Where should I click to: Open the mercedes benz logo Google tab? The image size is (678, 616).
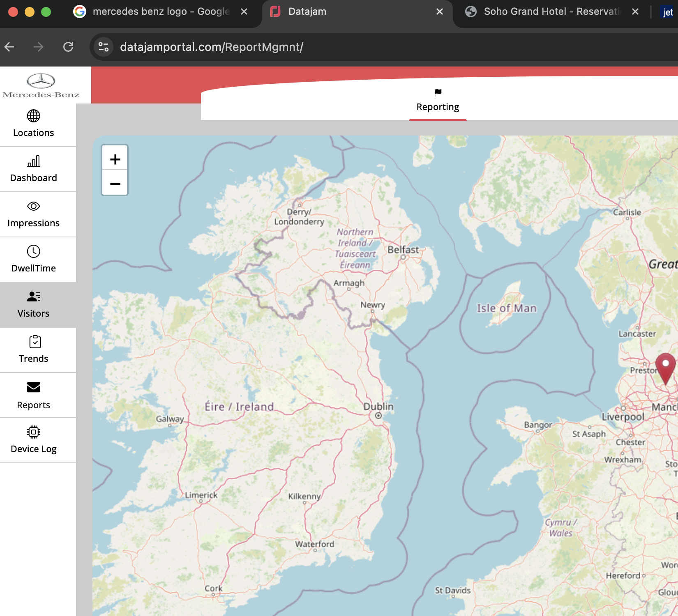pyautogui.click(x=160, y=11)
